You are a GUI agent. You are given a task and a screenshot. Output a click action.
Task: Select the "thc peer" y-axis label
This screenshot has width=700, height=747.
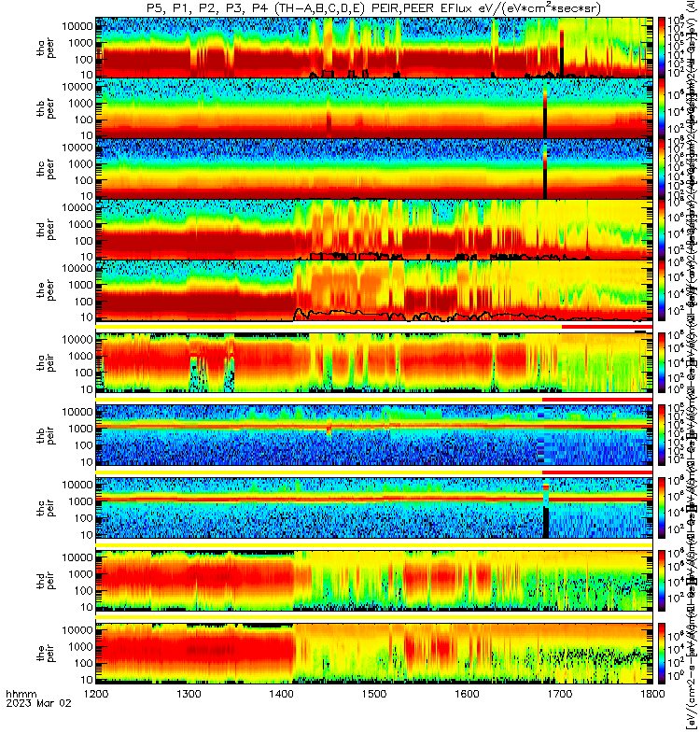point(46,169)
